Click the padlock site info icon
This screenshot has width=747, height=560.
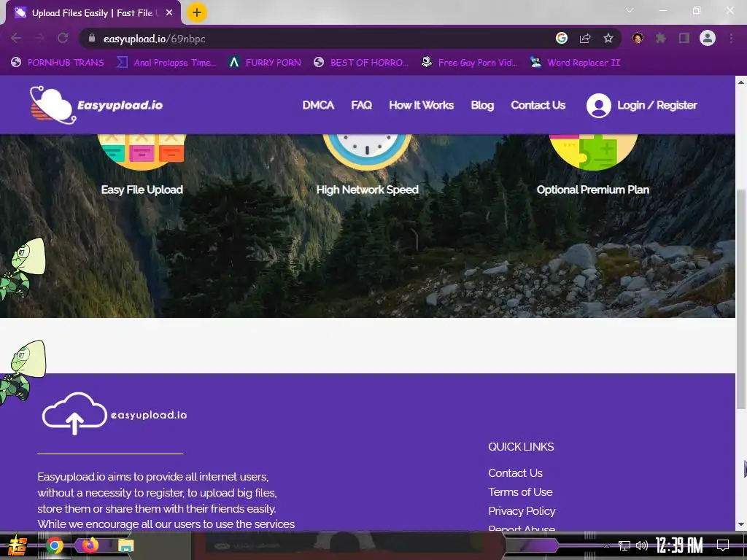92,38
